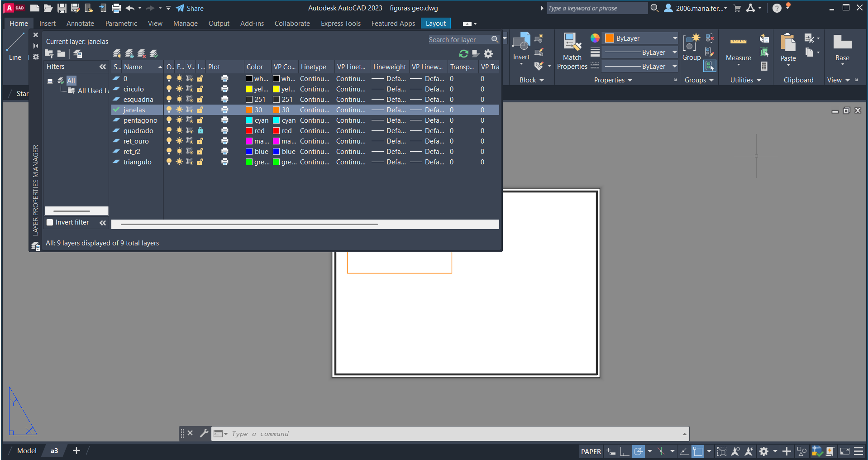Switch to the Model tab

27,451
